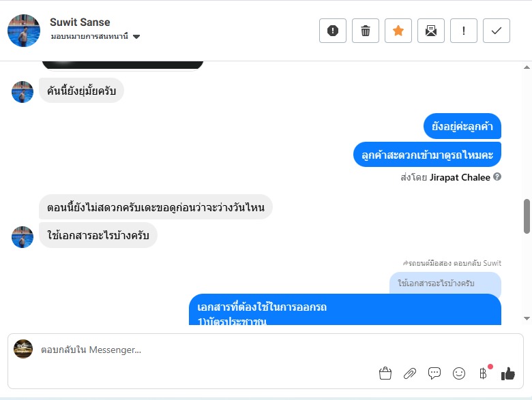This screenshot has height=400, width=532.
Task: Click the chat scrollbar thumb
Action: (x=527, y=216)
